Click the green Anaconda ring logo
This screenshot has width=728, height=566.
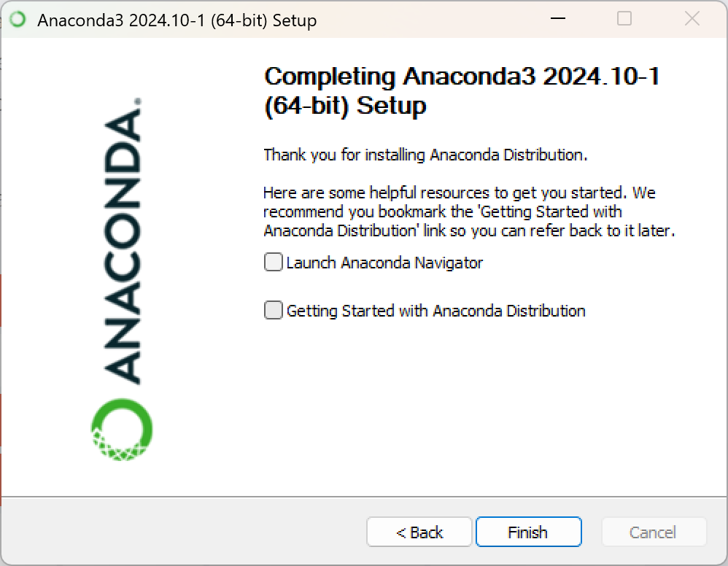(x=122, y=430)
